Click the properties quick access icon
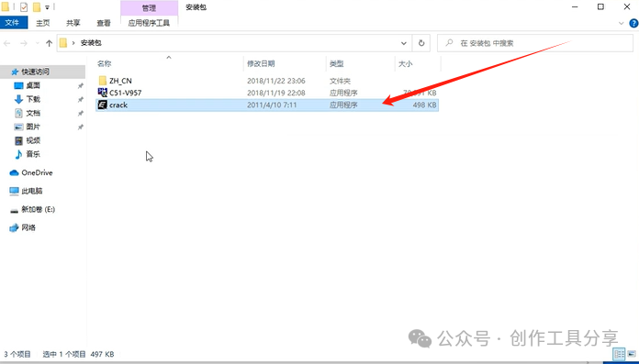The height and width of the screenshot is (364, 639). click(24, 7)
